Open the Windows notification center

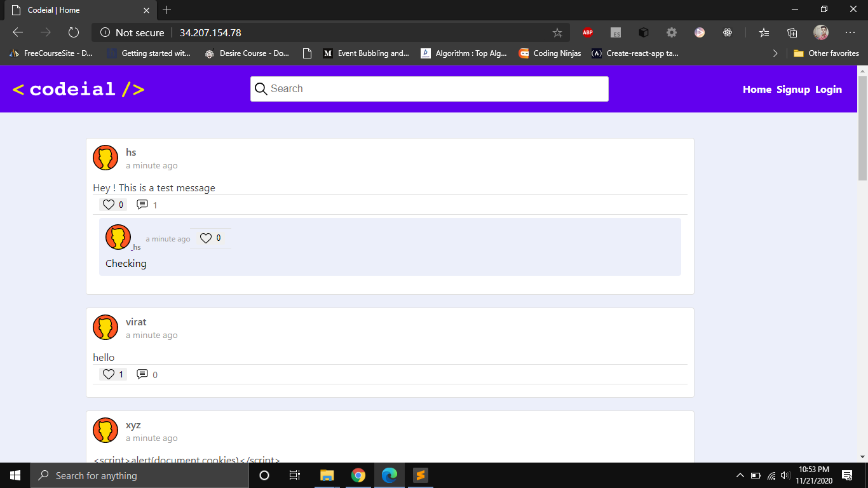coord(846,475)
